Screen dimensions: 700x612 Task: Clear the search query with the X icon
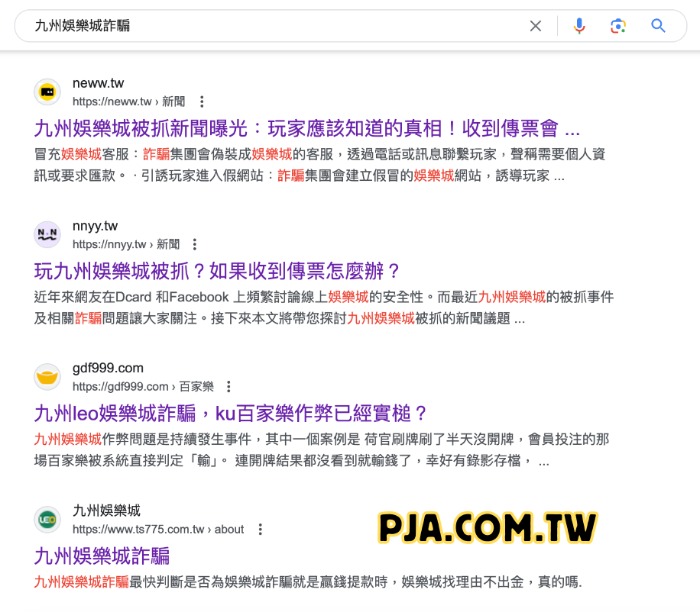click(x=535, y=26)
